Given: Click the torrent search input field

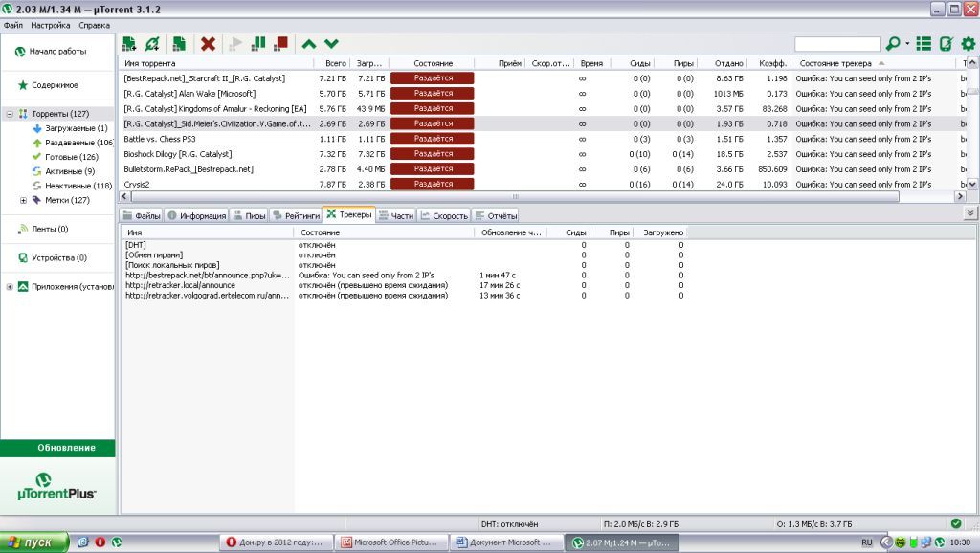Looking at the screenshot, I should [836, 44].
